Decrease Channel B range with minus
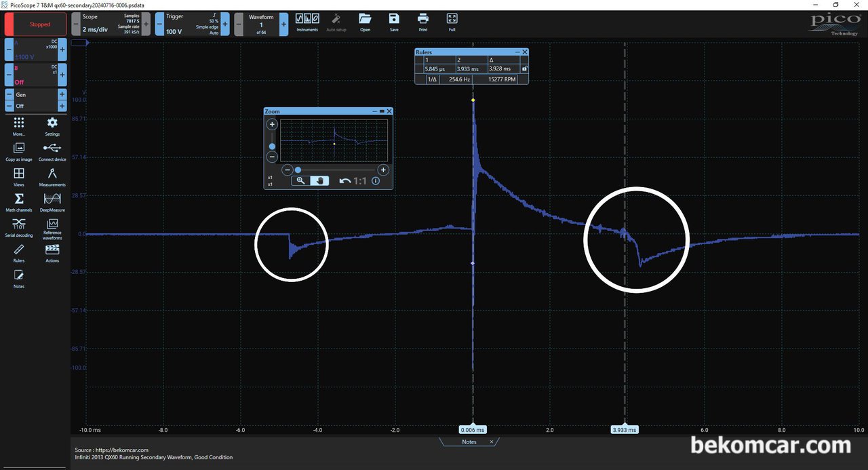868x470 pixels. coord(9,74)
